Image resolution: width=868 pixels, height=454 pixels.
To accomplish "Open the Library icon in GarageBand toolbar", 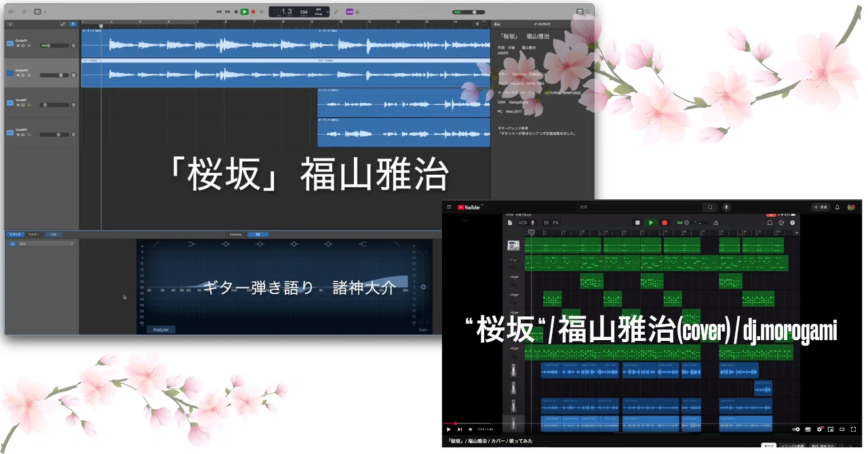I will (11, 12).
